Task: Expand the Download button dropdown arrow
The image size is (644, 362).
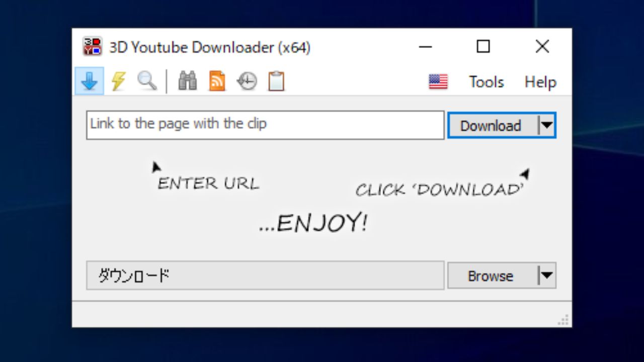Action: point(546,125)
